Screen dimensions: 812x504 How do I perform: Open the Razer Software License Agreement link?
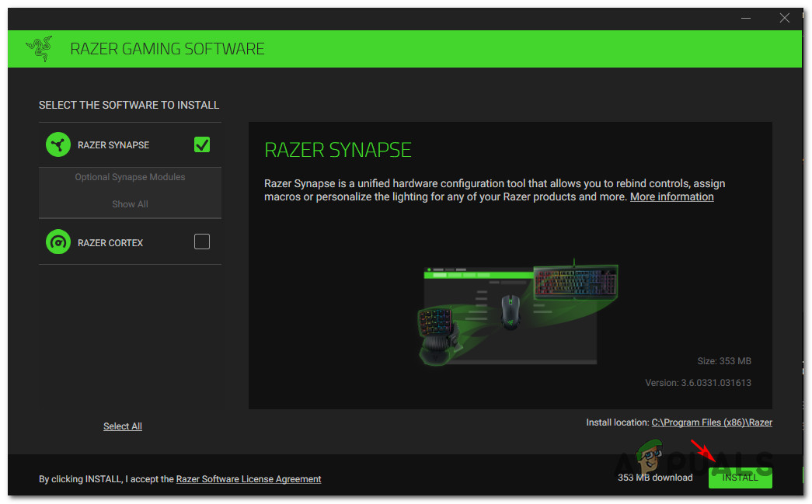click(249, 479)
